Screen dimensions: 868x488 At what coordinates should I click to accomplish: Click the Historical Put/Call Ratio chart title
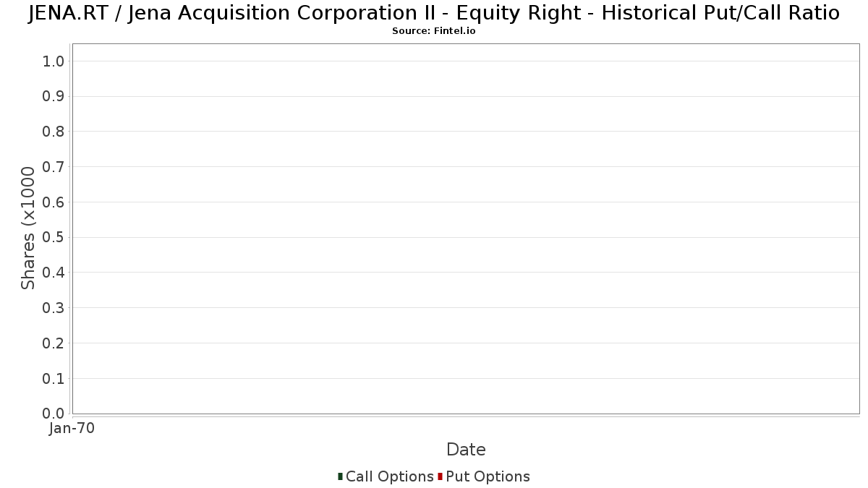(433, 13)
